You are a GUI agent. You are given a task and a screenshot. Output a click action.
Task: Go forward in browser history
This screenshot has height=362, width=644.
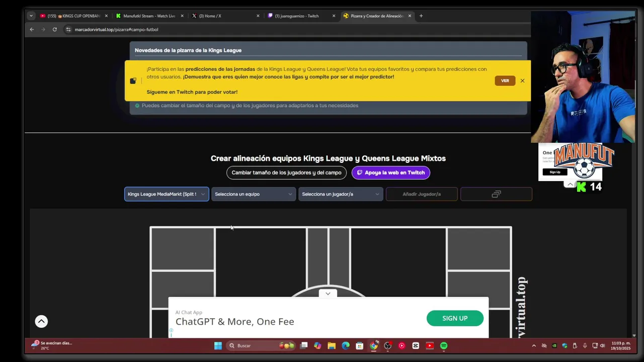(x=43, y=29)
